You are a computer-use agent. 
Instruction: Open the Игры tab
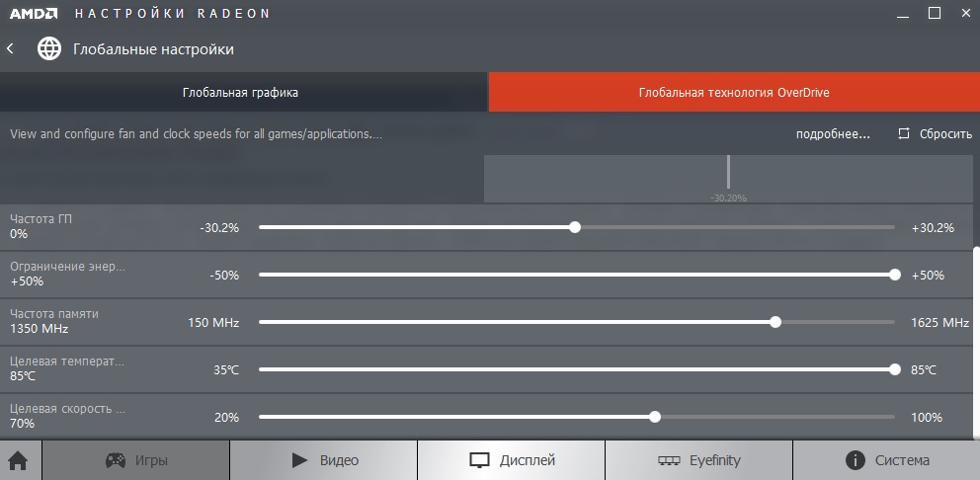click(x=135, y=460)
